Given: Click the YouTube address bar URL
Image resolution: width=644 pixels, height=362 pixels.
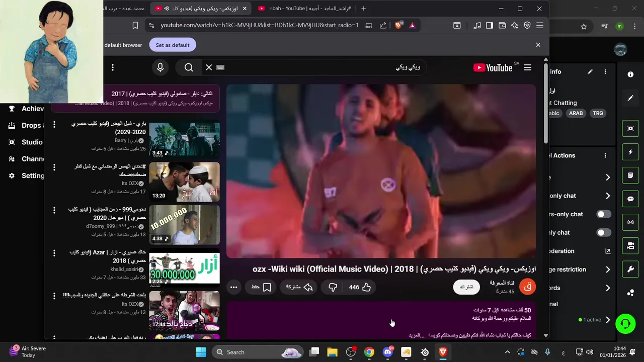Looking at the screenshot, I should 260,25.
